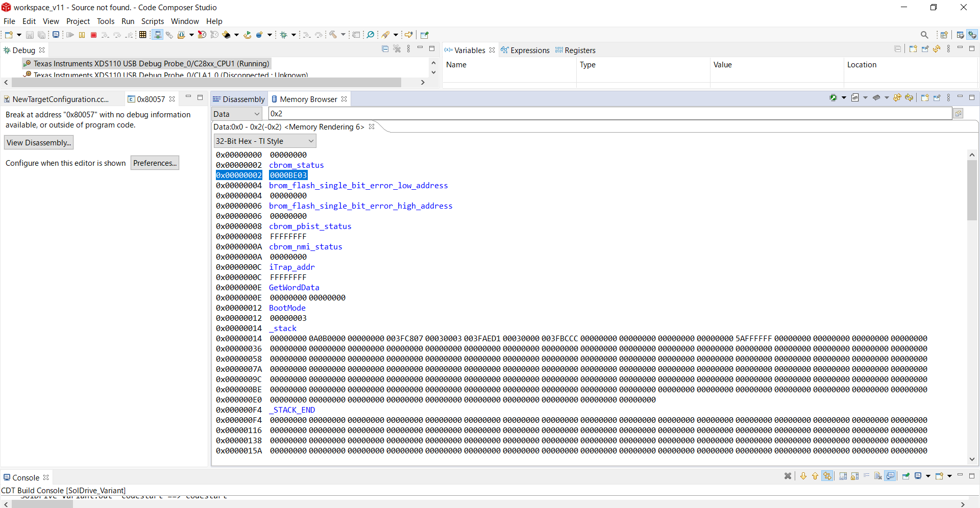Open dropdown arrow next to New file icon
The height and width of the screenshot is (508, 980).
19,35
